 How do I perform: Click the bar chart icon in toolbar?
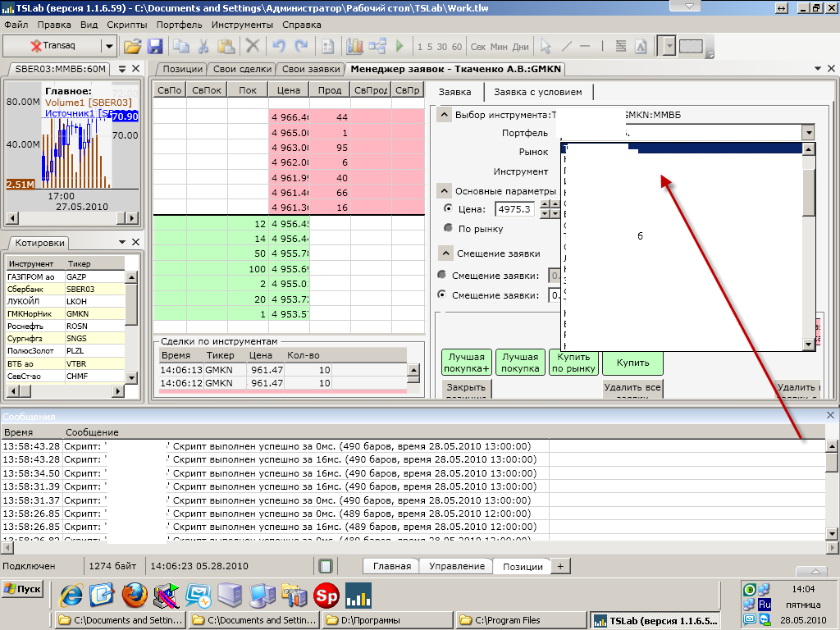pos(355,46)
